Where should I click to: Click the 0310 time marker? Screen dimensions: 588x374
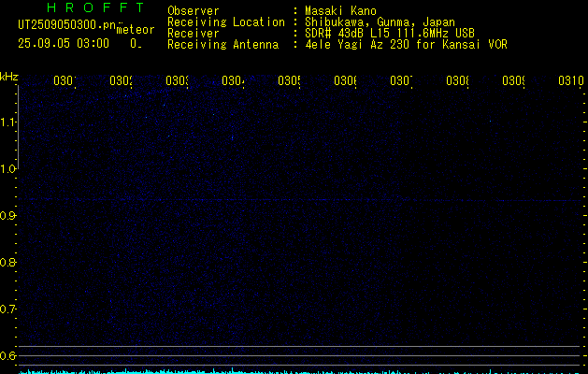click(571, 80)
